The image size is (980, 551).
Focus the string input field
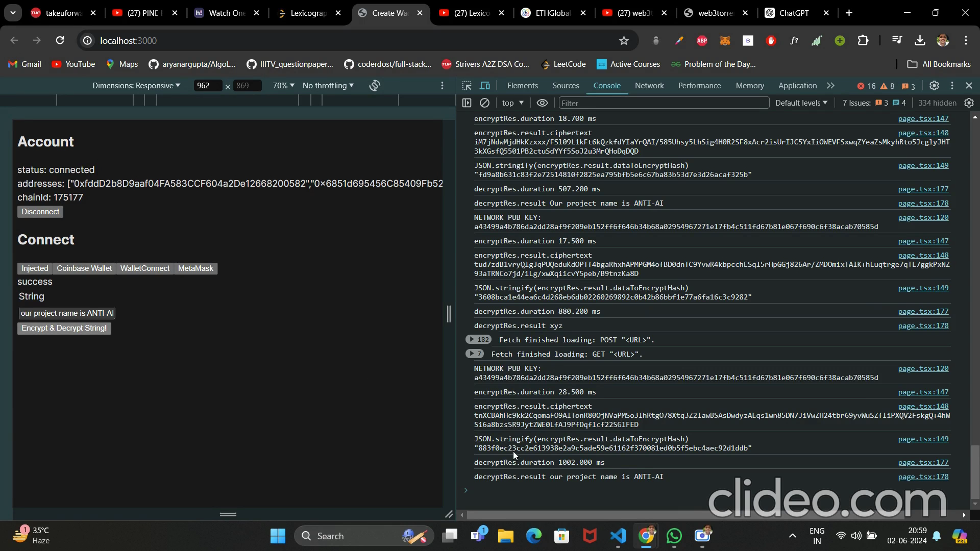[x=67, y=313]
